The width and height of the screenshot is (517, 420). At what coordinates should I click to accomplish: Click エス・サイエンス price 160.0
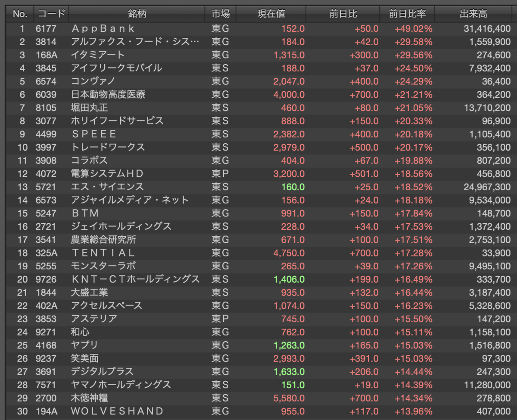click(x=293, y=187)
